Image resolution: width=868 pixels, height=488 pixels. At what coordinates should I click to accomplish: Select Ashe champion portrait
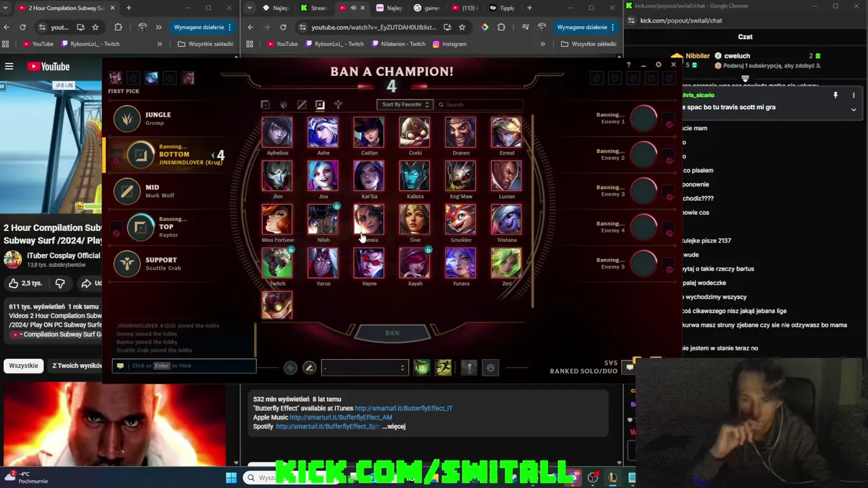click(323, 132)
